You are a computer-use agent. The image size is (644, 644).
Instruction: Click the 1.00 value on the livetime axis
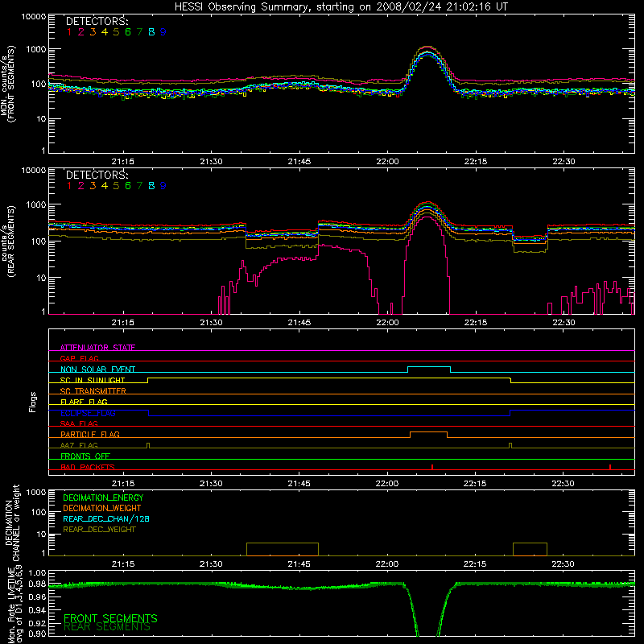pos(37,573)
